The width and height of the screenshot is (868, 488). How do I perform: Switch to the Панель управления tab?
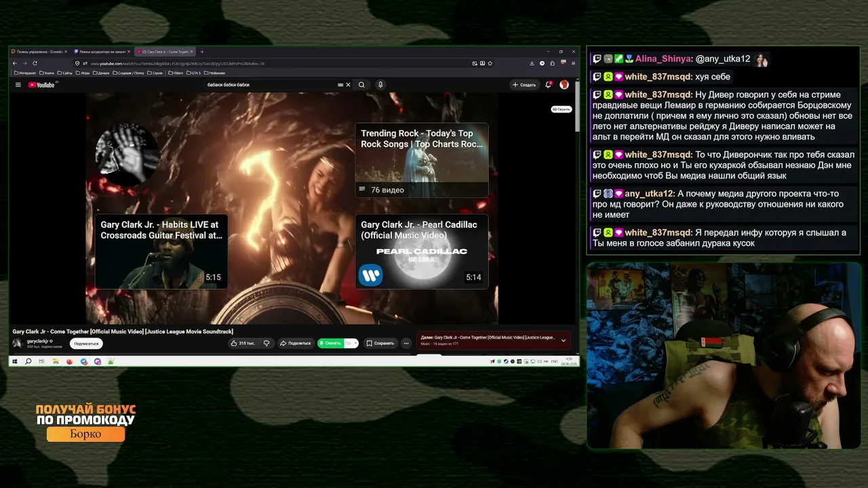38,52
